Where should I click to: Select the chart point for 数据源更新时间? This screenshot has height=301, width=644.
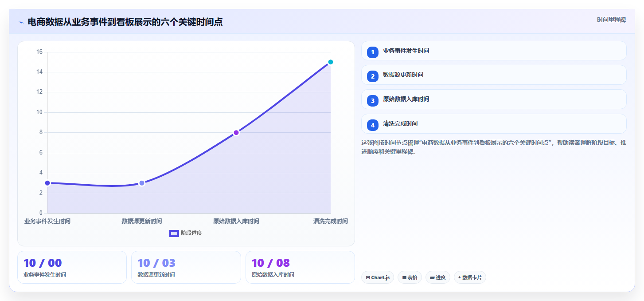click(142, 183)
